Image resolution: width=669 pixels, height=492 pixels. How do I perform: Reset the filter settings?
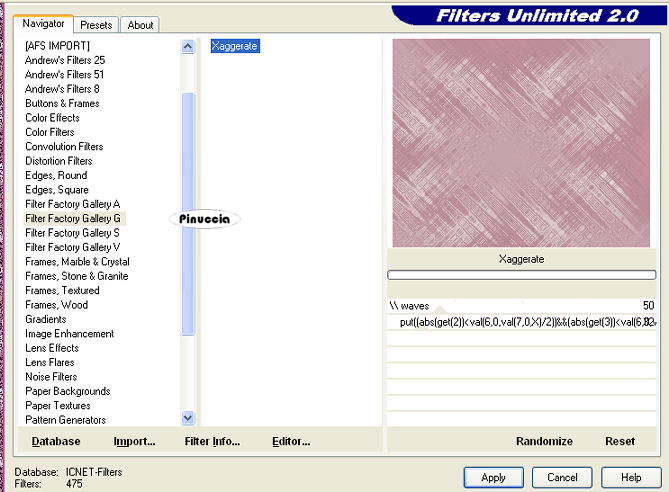pyautogui.click(x=620, y=441)
